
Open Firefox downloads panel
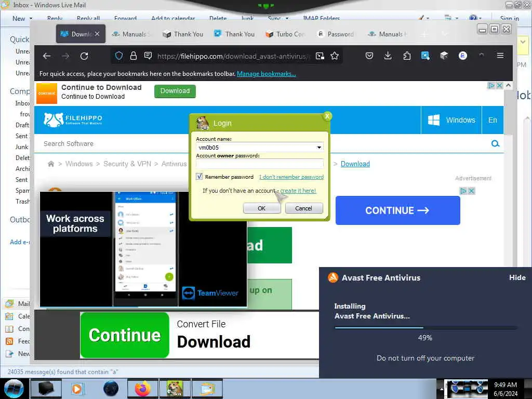[x=388, y=56]
